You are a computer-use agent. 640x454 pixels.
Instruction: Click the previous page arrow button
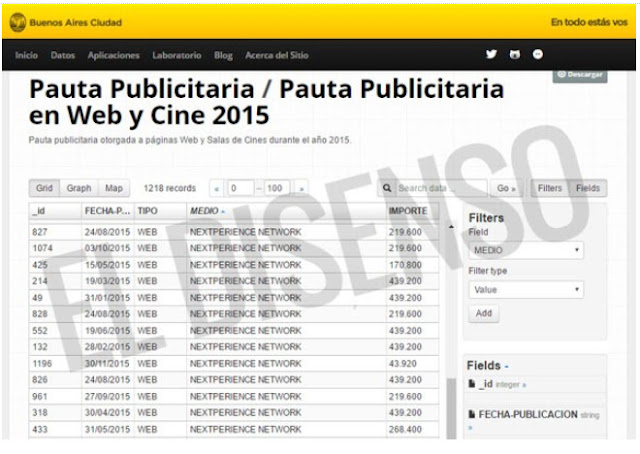tap(217, 189)
